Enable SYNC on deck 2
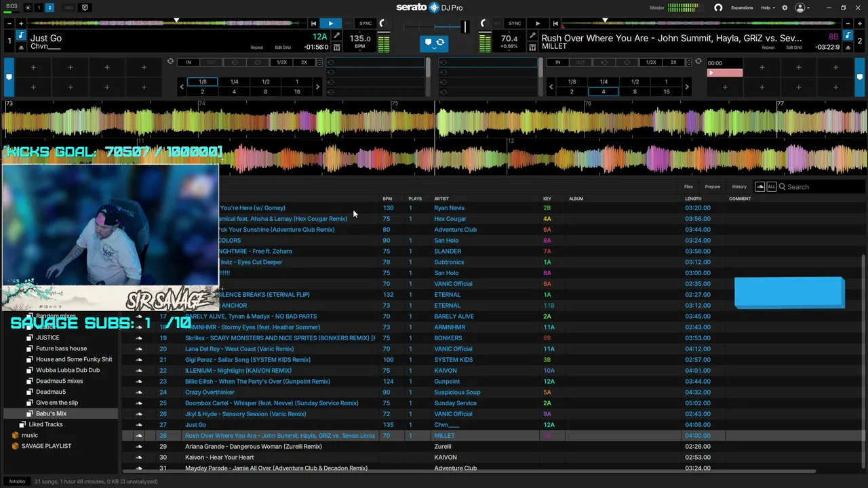The height and width of the screenshot is (488, 868). point(515,24)
